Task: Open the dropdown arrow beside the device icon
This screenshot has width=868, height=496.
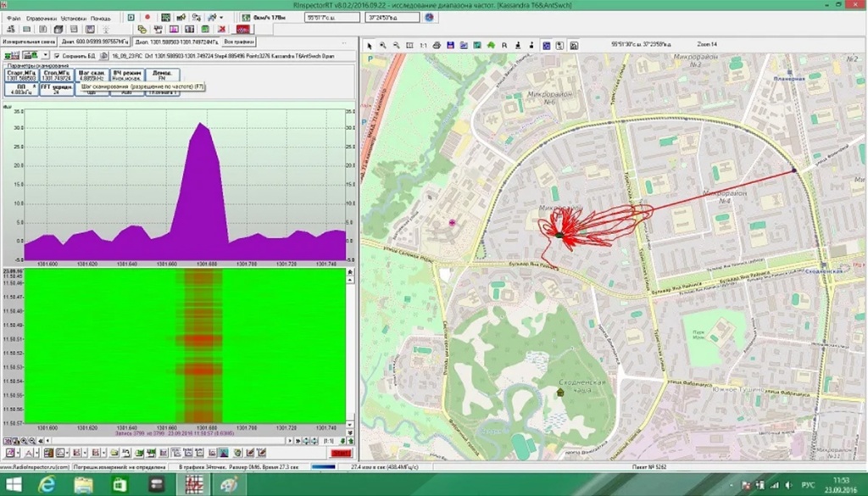Action: tap(45, 55)
